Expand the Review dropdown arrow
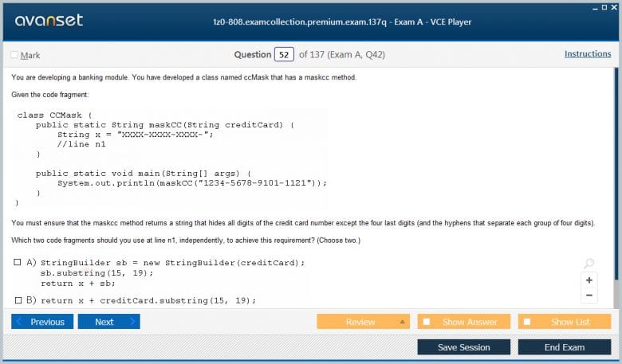Viewport: 622px width, 364px height. coord(402,322)
